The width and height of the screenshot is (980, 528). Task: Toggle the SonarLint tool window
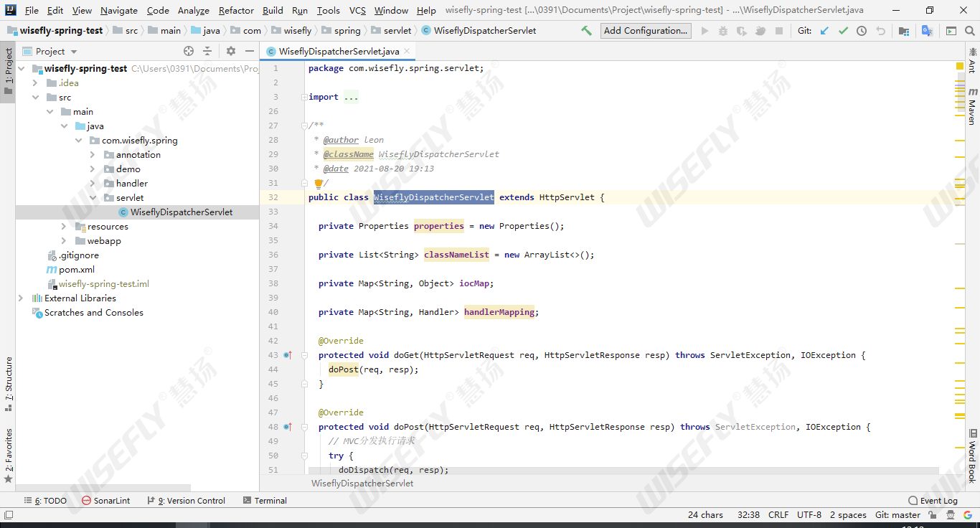[105, 501]
